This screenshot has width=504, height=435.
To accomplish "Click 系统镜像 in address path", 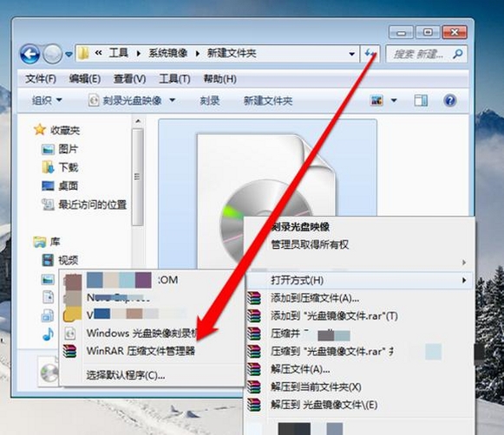I will pyautogui.click(x=168, y=53).
